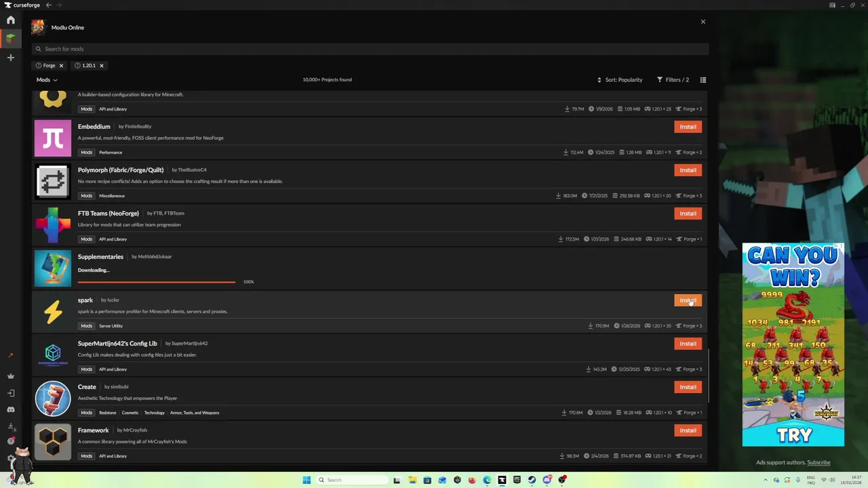The image size is (868, 488).
Task: Install FTB Teams (NeoForge)
Action: pos(688,213)
